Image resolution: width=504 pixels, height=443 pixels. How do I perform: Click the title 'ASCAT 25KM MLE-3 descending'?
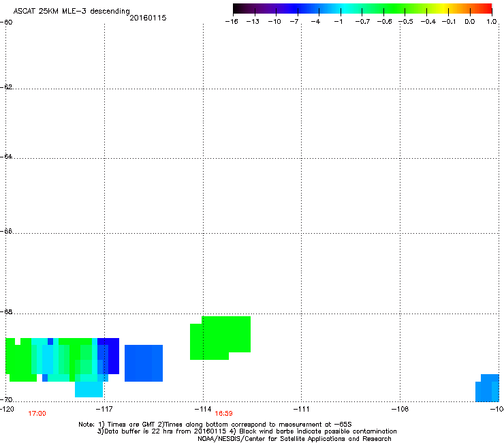72,11
